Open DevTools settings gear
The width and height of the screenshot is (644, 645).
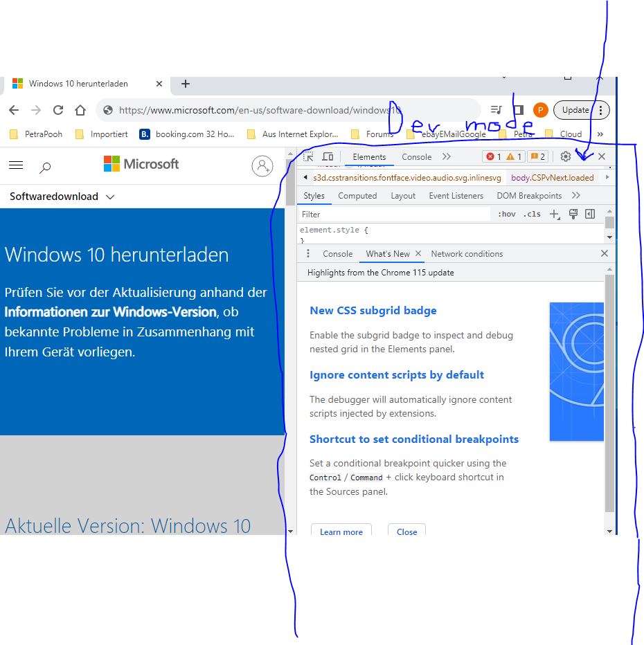coord(565,156)
